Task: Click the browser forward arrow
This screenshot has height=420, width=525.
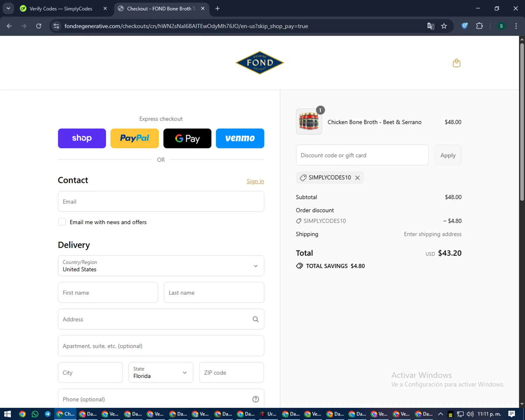Action: 24,26
